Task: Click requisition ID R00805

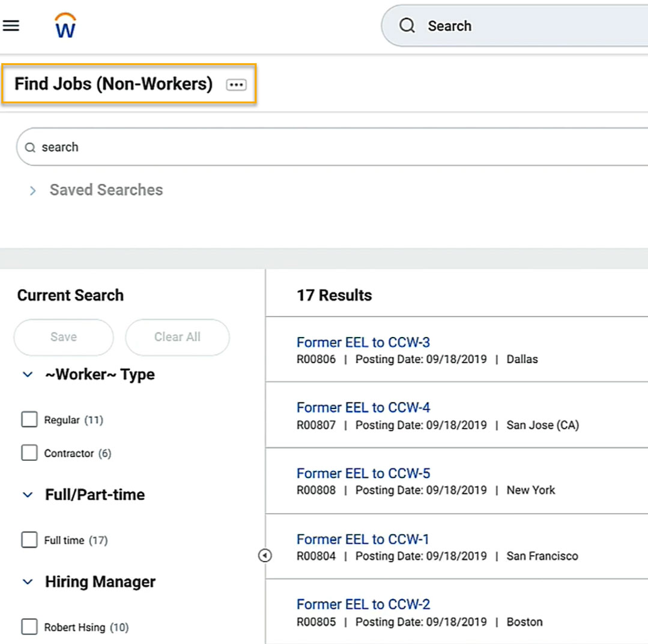Action: click(x=316, y=622)
